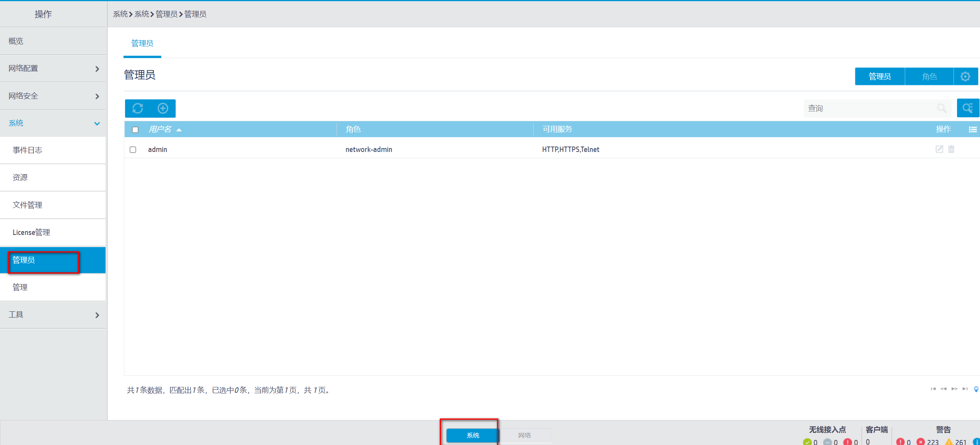Screen dimensions: 980x445
Task: Click the lightbulb tip icon near pagination
Action: coord(976,389)
